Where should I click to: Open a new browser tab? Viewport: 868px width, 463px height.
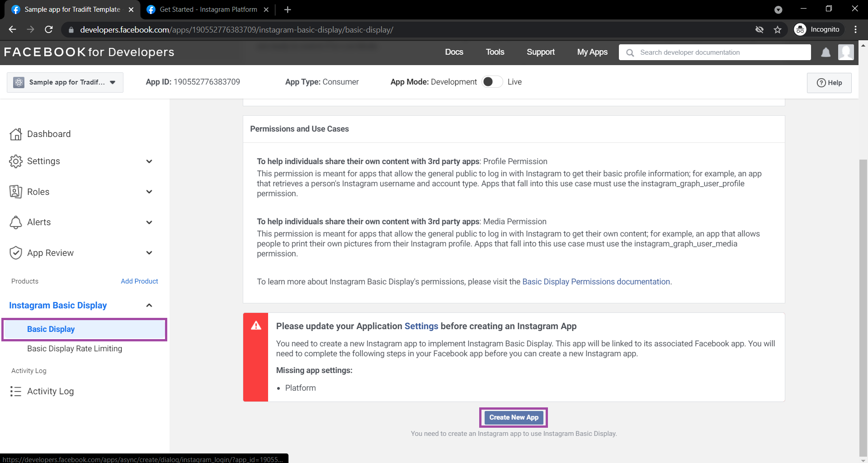pos(288,9)
